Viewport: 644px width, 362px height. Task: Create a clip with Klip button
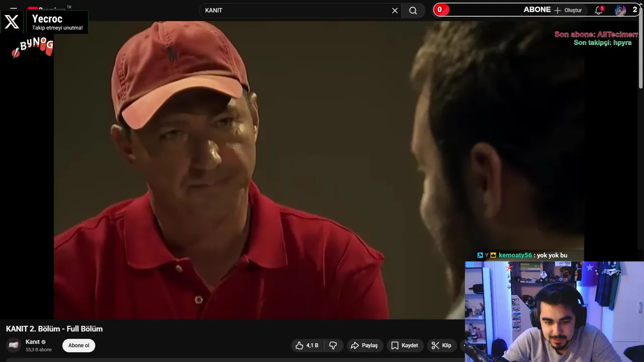click(442, 345)
